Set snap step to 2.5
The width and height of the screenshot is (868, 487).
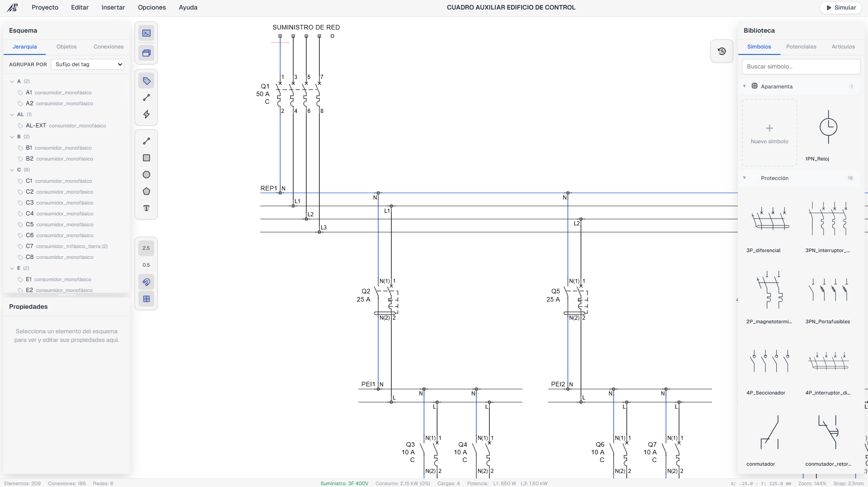[146, 248]
